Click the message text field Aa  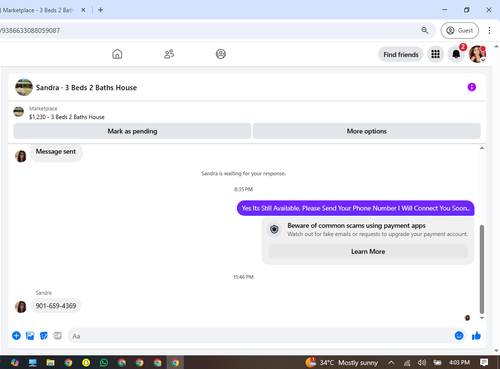pyautogui.click(x=259, y=336)
